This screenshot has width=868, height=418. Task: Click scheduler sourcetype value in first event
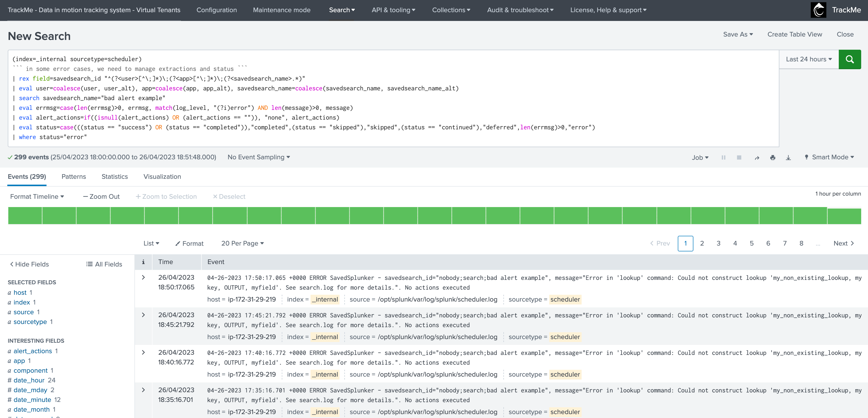coord(565,300)
